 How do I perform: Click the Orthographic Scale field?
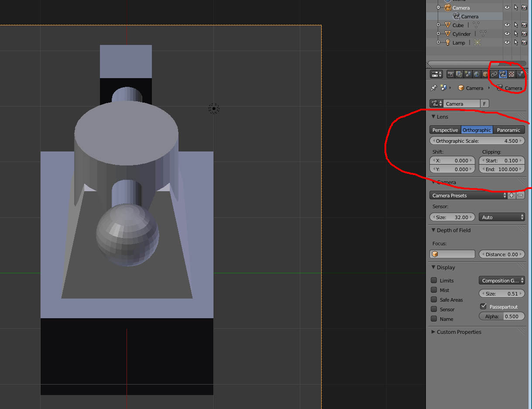pos(477,141)
